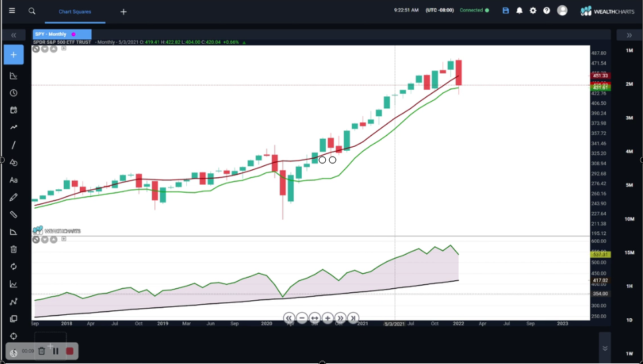Select the 10M timeframe
Image resolution: width=643 pixels, height=364 pixels.
(629, 219)
